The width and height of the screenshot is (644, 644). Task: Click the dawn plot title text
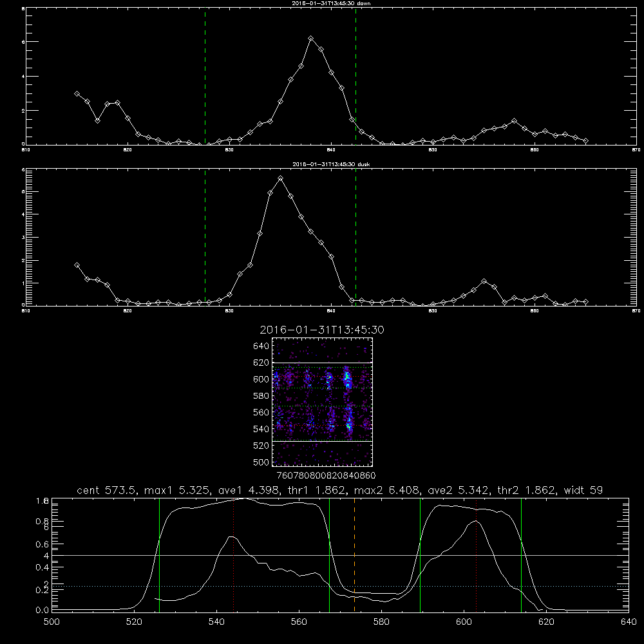tap(331, 3)
